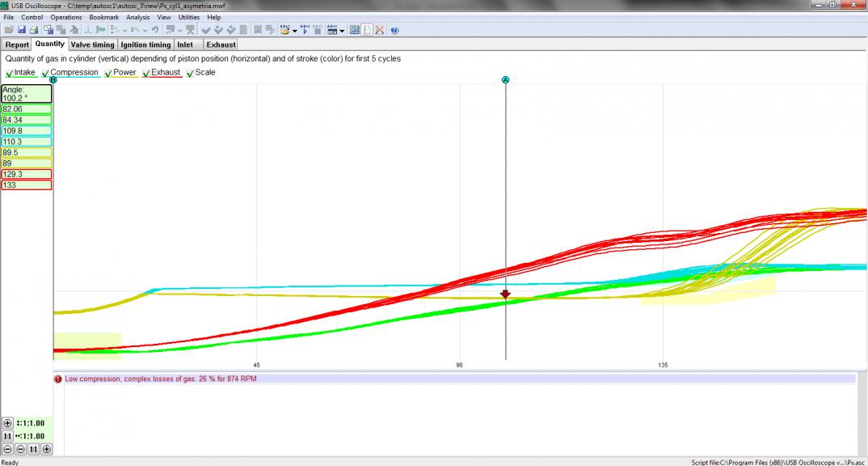Open the Operations menu
The image size is (868, 466).
click(x=66, y=17)
